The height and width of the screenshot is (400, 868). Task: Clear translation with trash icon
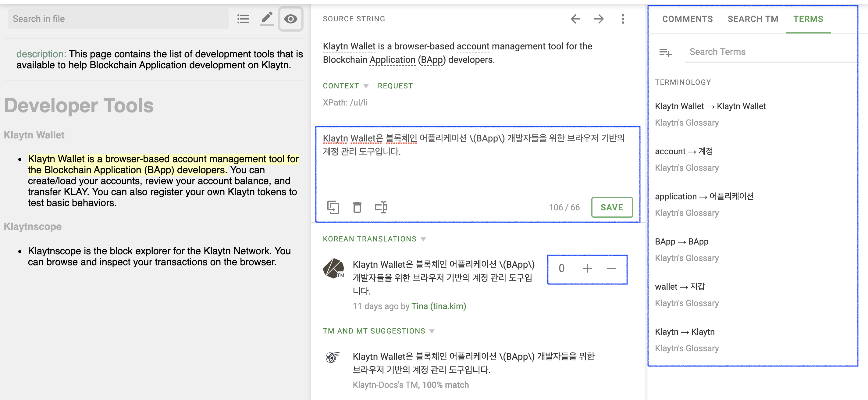(x=357, y=207)
